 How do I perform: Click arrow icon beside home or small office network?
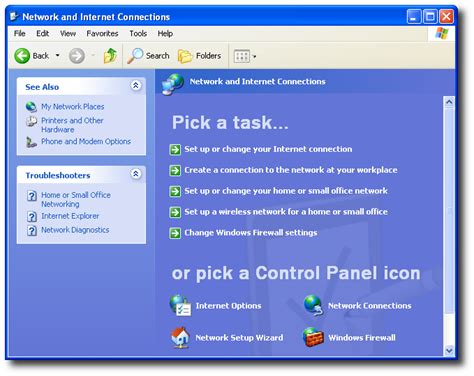point(175,192)
